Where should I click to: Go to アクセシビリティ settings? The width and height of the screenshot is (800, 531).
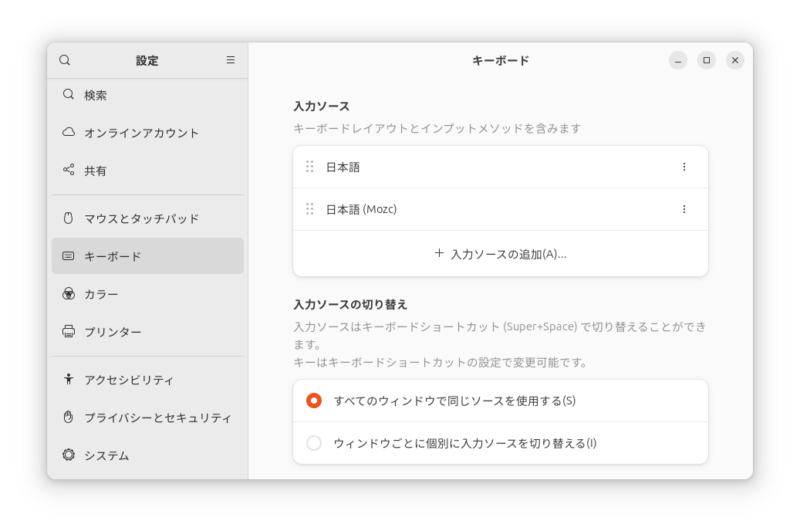pos(147,380)
